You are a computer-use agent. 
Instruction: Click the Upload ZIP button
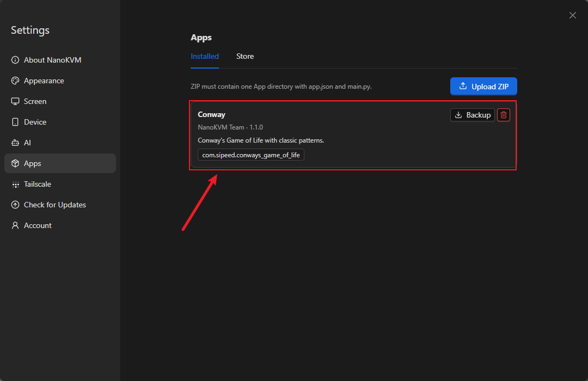click(x=483, y=86)
